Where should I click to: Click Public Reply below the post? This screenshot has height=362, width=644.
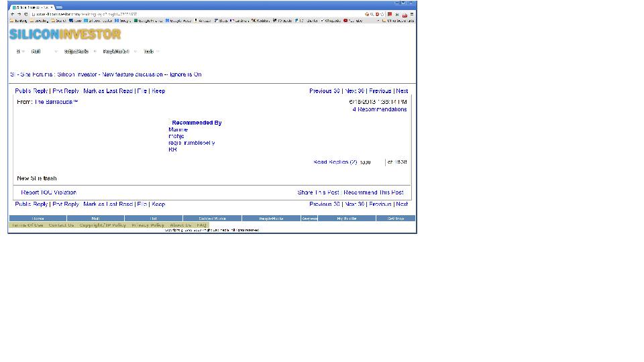32,204
